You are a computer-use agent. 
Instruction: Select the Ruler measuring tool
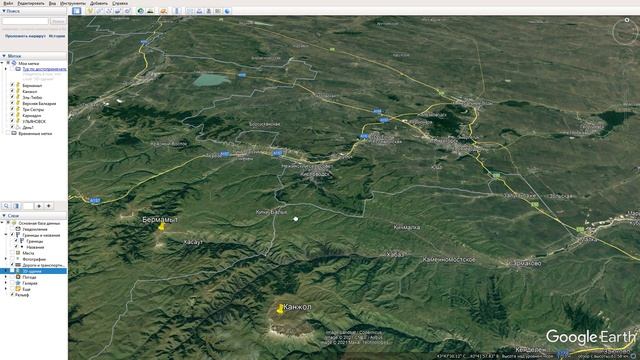177,11
